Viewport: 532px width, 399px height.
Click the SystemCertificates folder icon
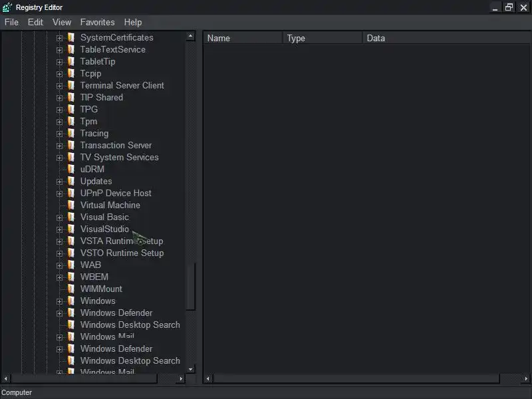(71, 38)
